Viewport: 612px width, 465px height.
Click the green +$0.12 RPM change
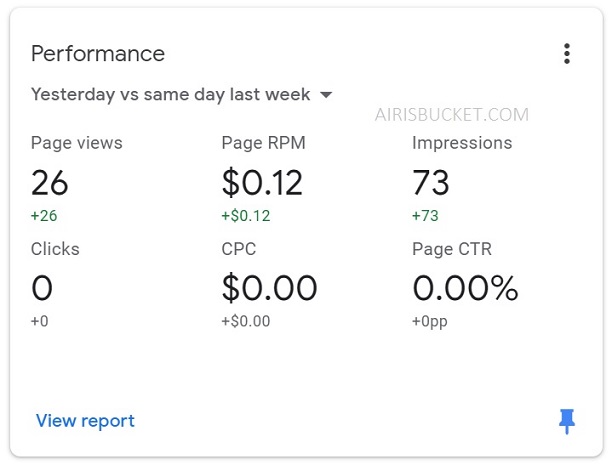246,215
